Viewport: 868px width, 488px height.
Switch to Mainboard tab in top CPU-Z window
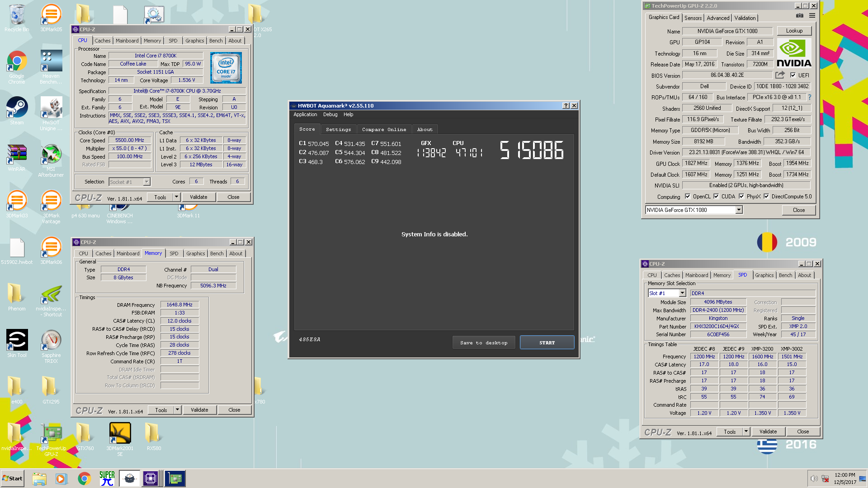127,41
